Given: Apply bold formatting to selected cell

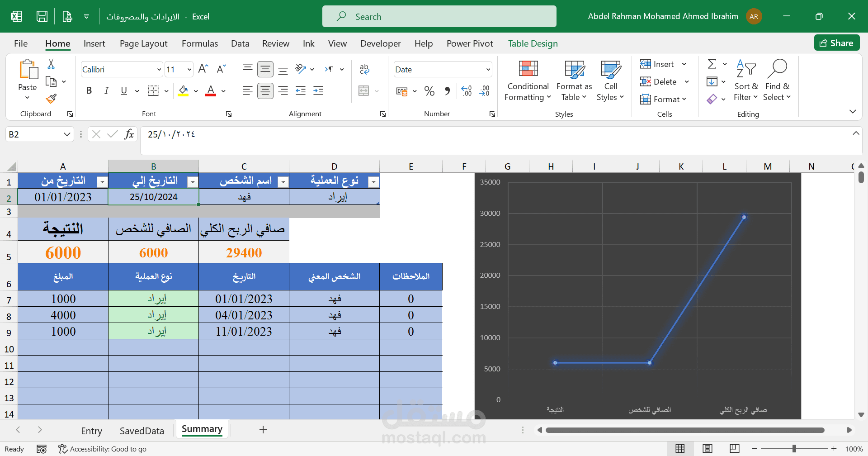Looking at the screenshot, I should [x=89, y=90].
